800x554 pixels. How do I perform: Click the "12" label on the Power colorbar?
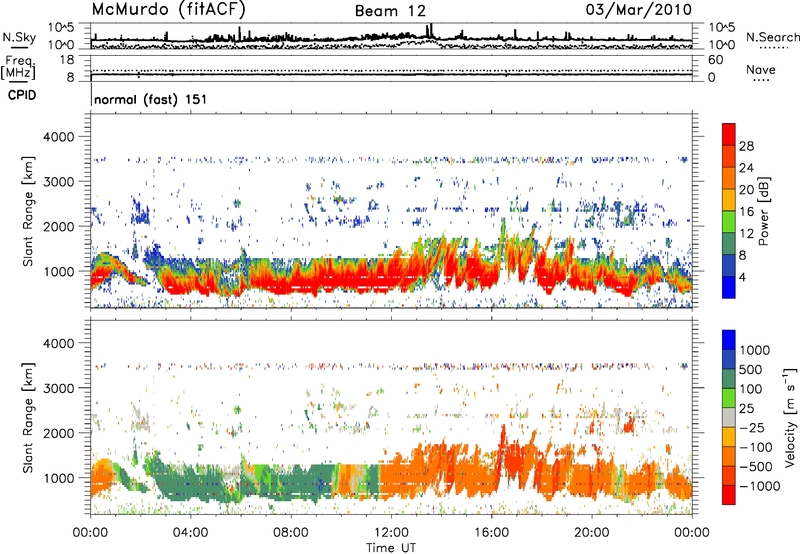click(x=746, y=234)
